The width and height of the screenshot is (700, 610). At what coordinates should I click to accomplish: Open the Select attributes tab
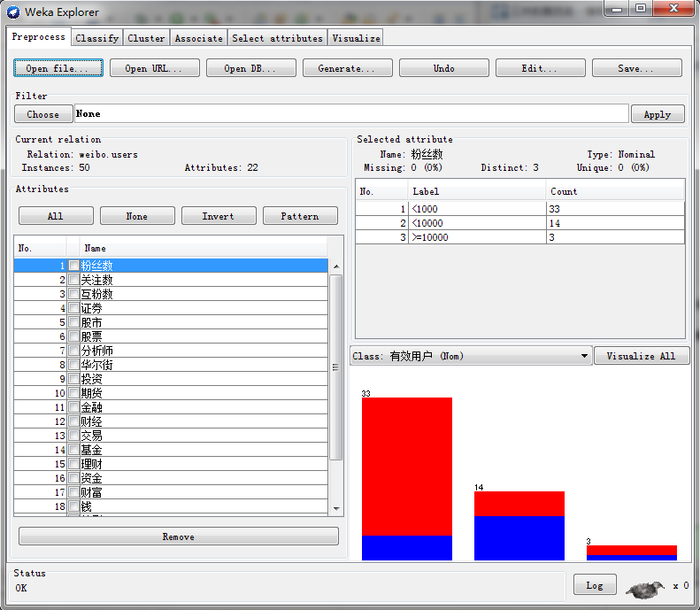pos(277,38)
